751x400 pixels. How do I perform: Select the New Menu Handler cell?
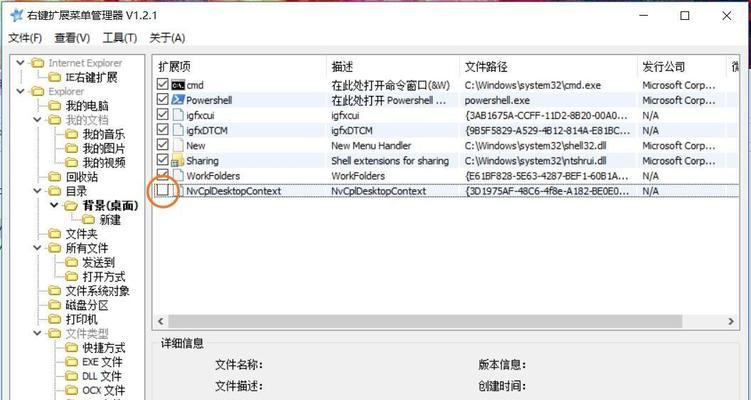[x=371, y=146]
